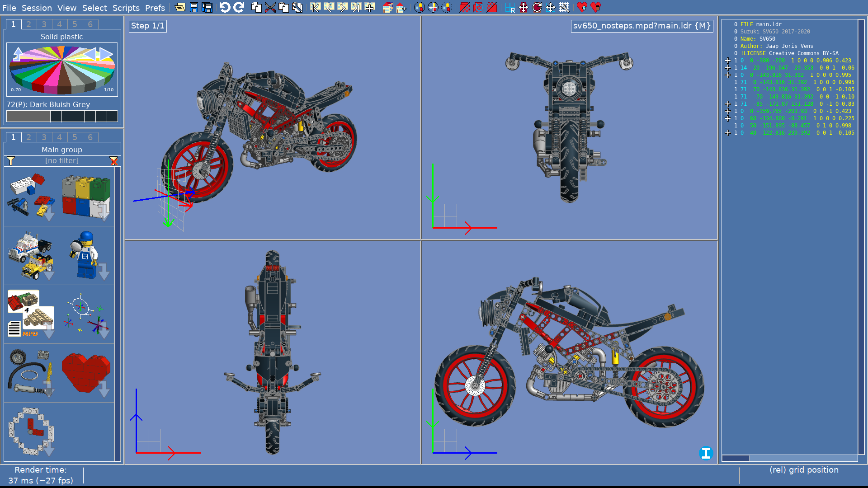Toggle the part bin filter funnel icon
Image resolution: width=868 pixels, height=488 pixels.
[x=11, y=161]
